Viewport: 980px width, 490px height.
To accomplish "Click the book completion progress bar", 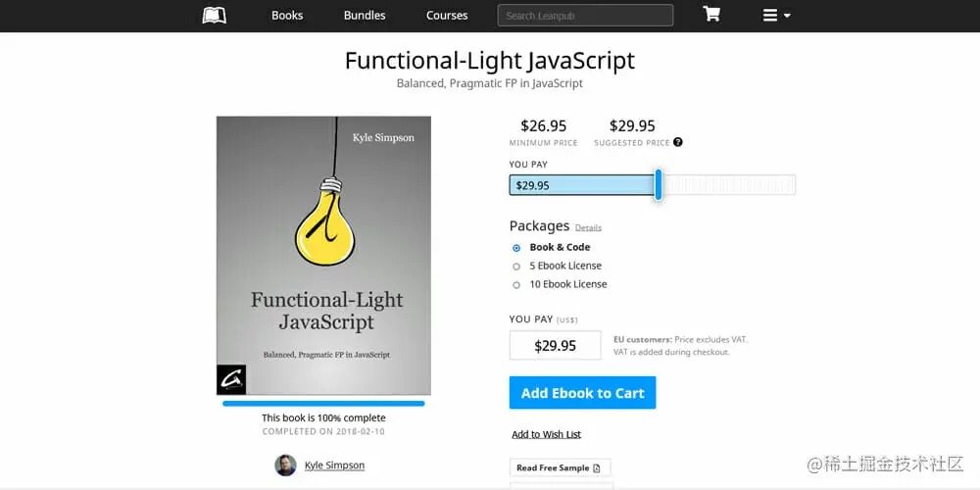I will click(323, 404).
